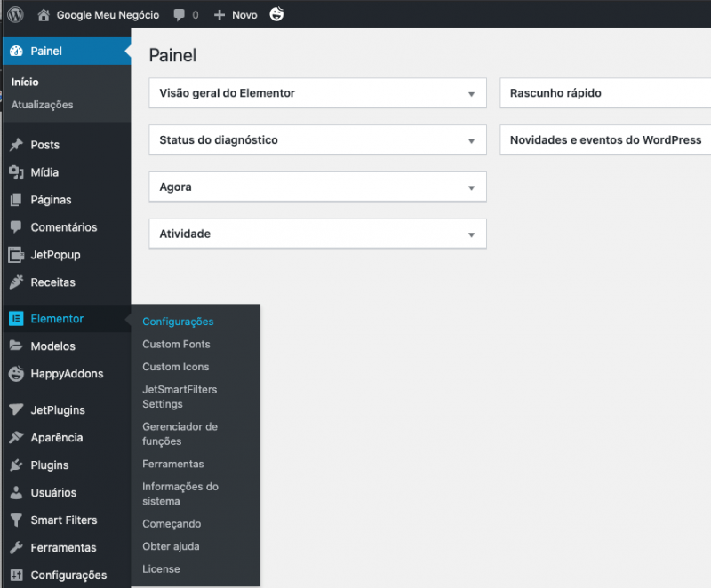Open the HappyAddons face icon in admin bar

click(x=276, y=14)
